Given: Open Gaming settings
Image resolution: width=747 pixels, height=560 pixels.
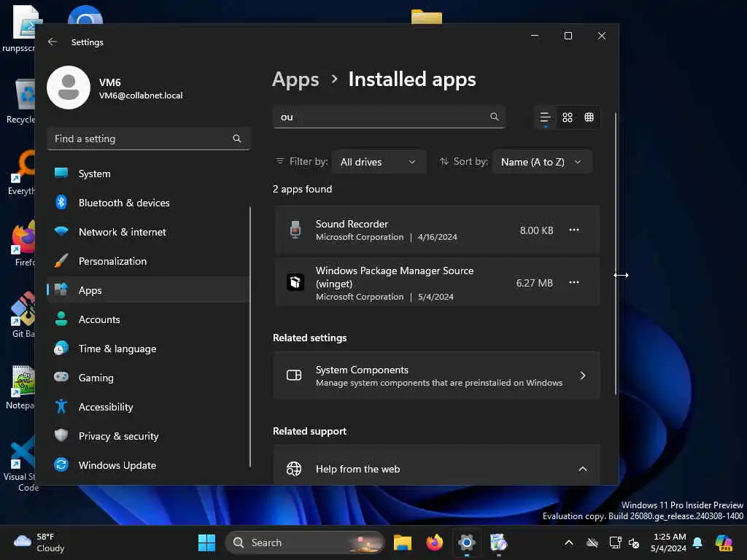Looking at the screenshot, I should (x=148, y=378).
